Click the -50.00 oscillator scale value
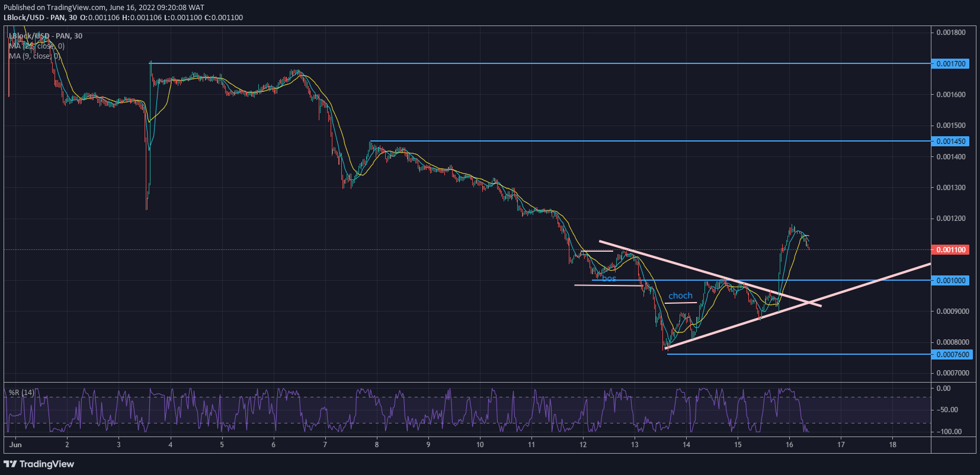 (x=948, y=410)
